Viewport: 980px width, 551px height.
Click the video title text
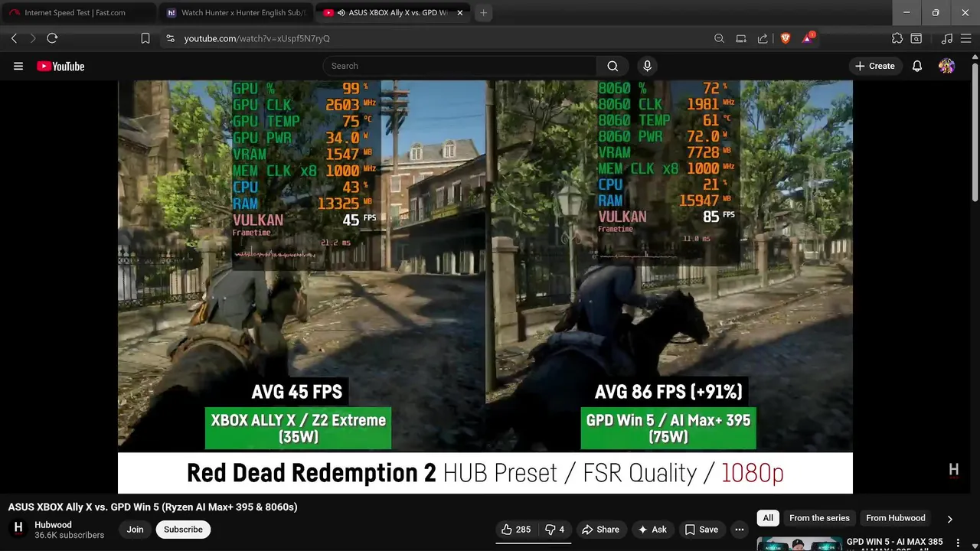tap(153, 507)
